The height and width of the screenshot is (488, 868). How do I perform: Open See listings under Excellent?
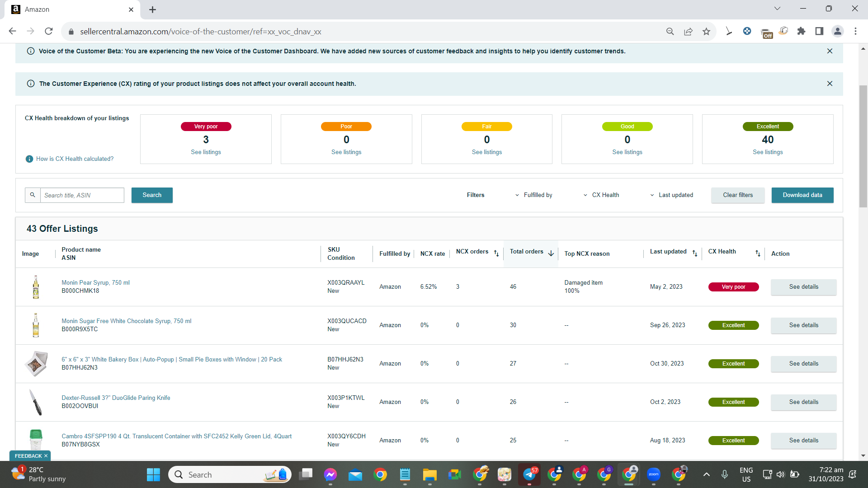tap(768, 152)
